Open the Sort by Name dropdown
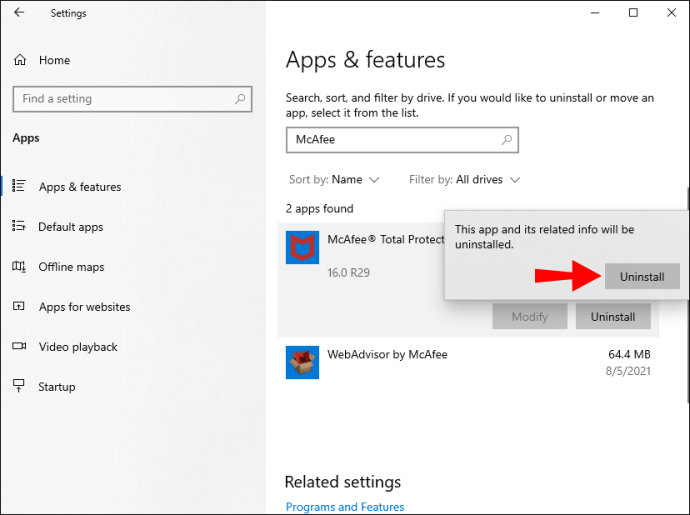This screenshot has height=515, width=690. (x=334, y=180)
